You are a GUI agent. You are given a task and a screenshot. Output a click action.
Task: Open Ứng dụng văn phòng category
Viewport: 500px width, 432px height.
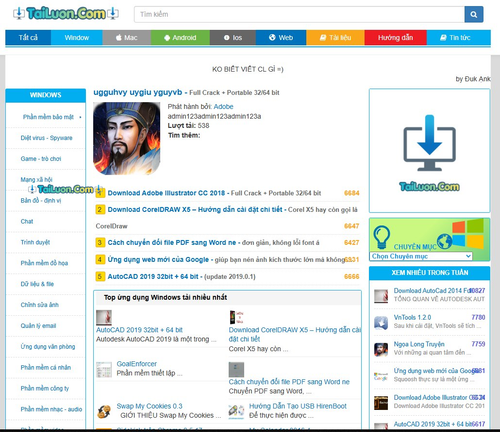point(48,347)
